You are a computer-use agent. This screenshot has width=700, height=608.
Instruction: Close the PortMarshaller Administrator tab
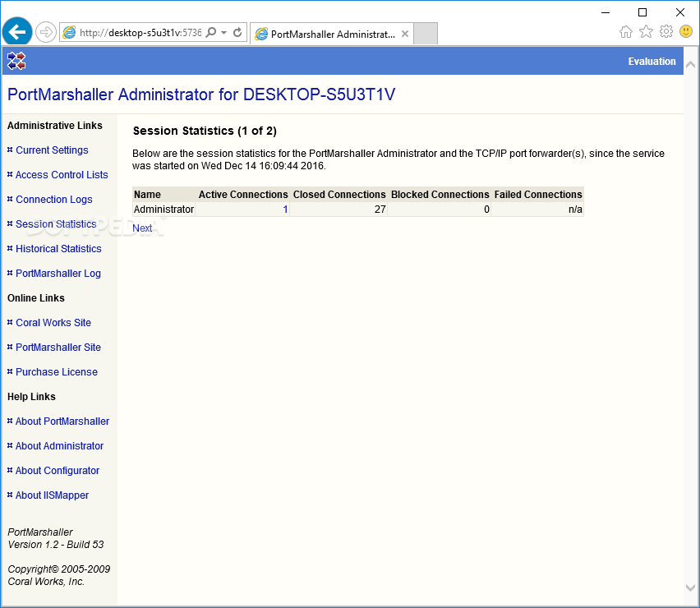[405, 34]
